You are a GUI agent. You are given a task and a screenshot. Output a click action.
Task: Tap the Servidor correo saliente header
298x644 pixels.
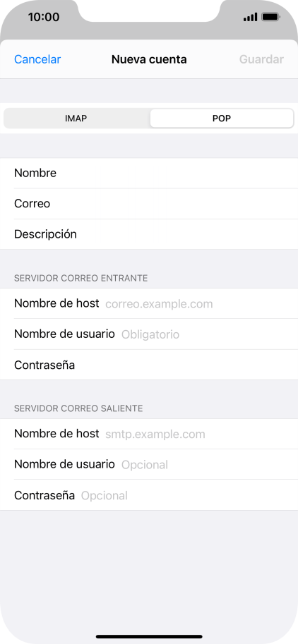point(78,408)
